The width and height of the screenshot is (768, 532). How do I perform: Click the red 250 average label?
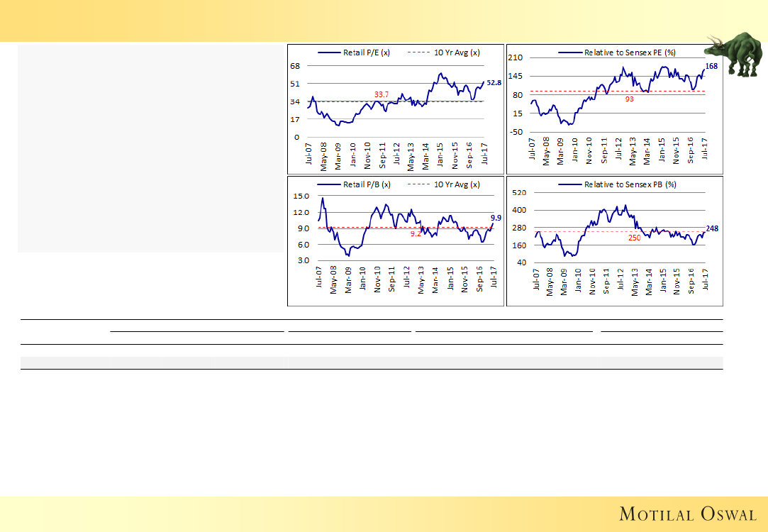point(634,238)
